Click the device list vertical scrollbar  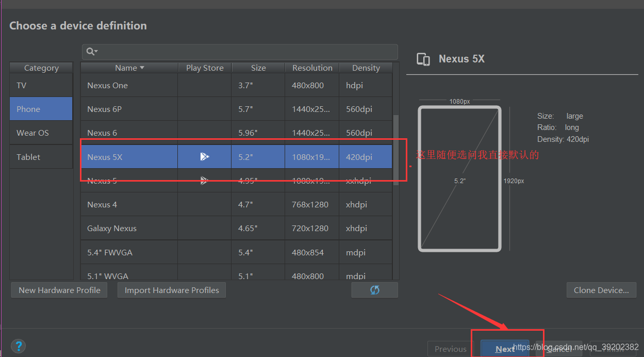[396, 150]
